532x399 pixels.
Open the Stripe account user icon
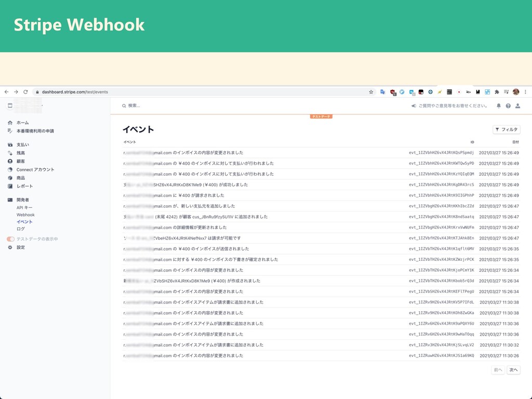coord(517,106)
